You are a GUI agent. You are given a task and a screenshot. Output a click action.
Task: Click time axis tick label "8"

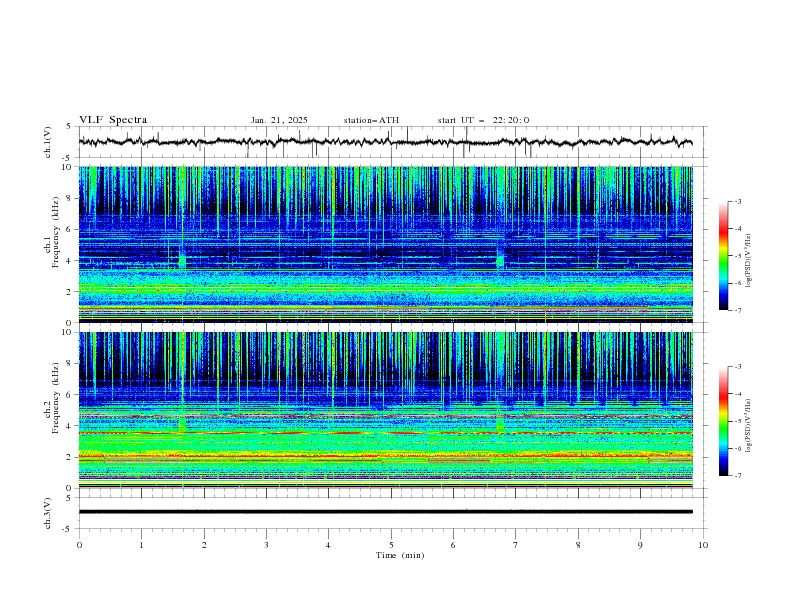tap(578, 545)
